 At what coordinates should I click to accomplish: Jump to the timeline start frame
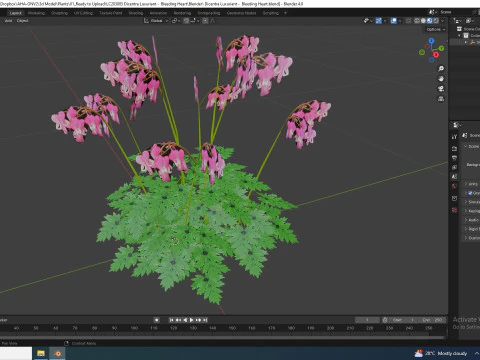click(171, 320)
